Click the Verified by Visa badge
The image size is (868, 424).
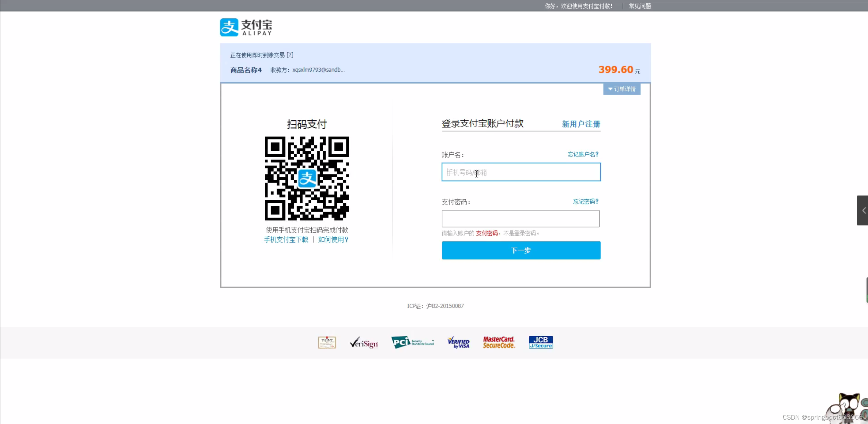click(458, 343)
